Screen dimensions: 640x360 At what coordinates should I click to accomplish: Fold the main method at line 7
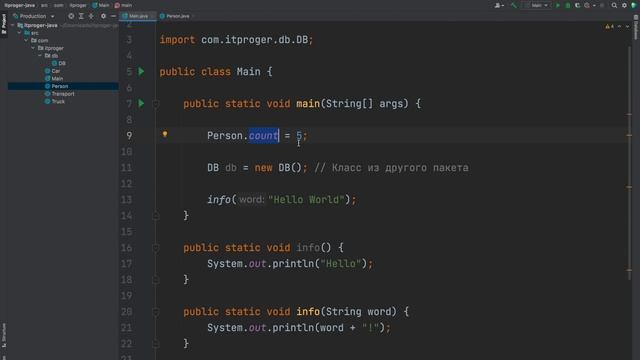click(156, 104)
